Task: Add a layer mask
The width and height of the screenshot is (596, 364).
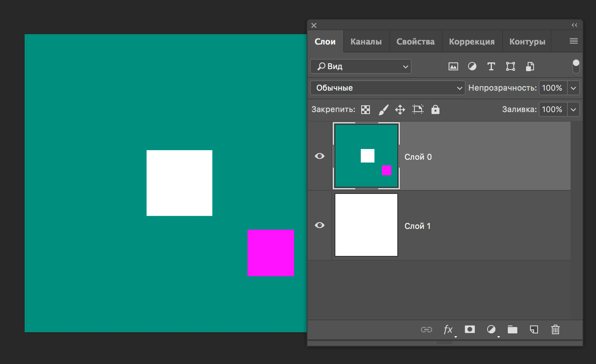Action: [470, 329]
